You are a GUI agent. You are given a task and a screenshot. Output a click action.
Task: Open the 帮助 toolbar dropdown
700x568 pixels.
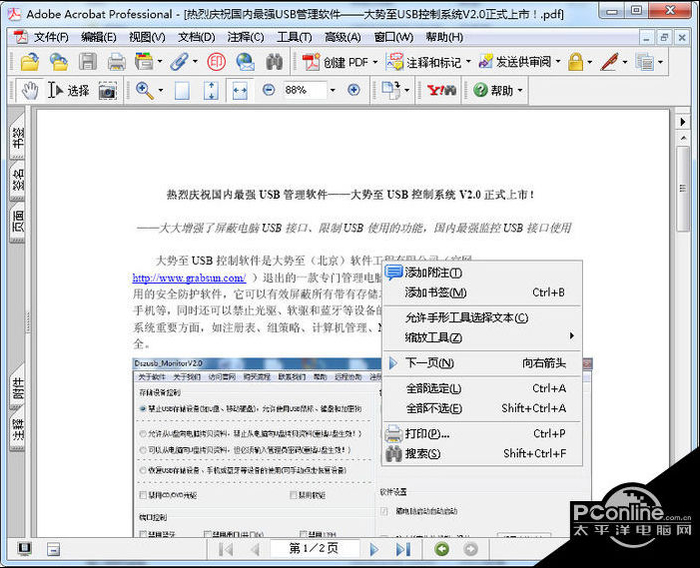pos(499,90)
